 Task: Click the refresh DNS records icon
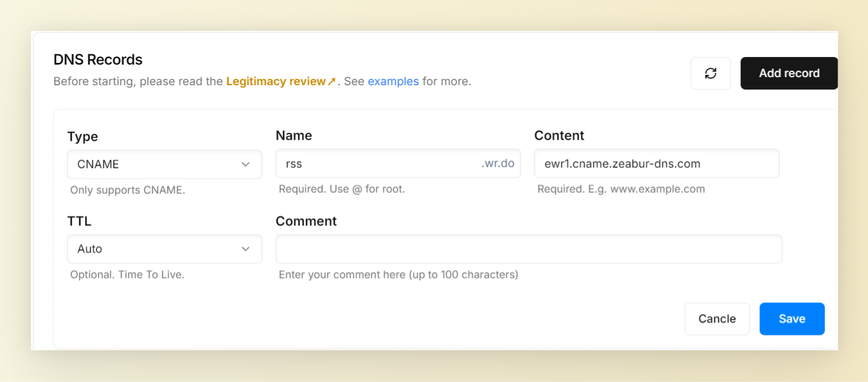(x=710, y=73)
